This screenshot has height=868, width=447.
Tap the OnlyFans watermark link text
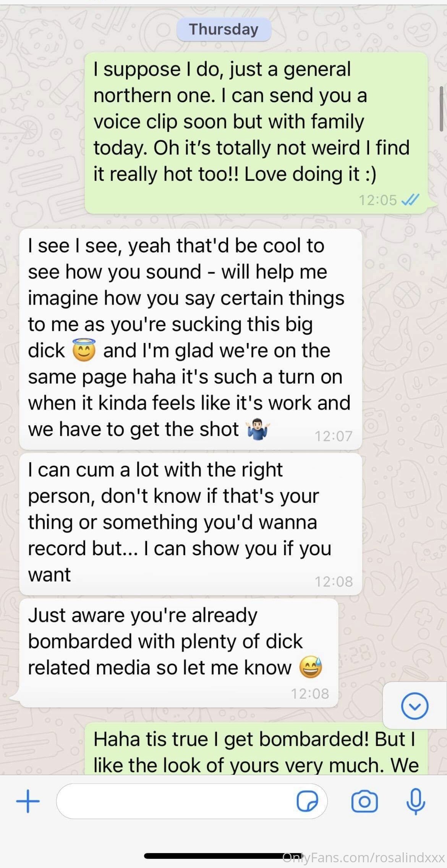pos(364,857)
